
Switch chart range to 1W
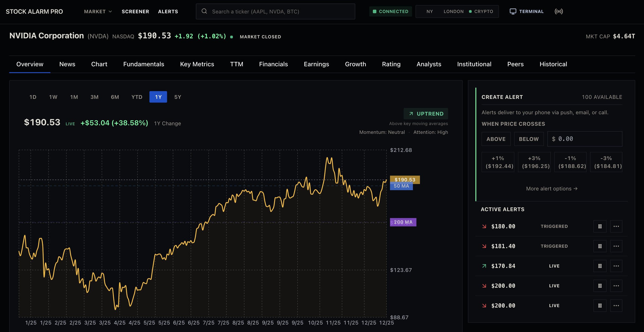click(x=53, y=97)
